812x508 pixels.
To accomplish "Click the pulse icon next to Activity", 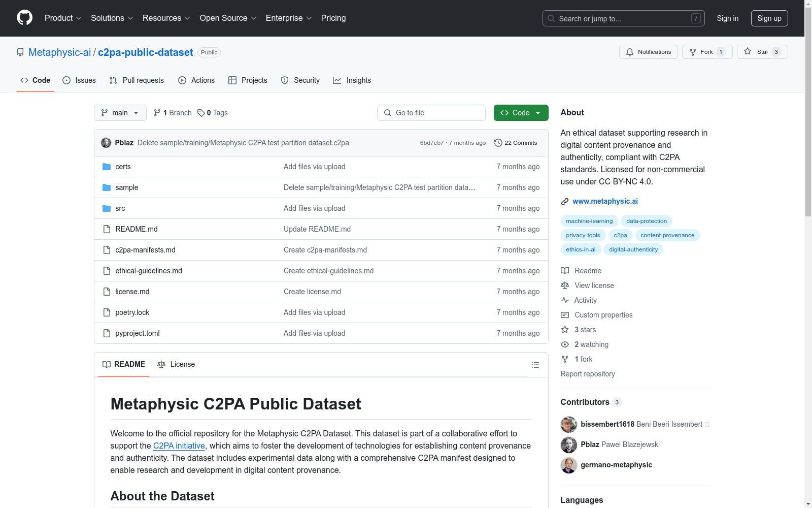I will 565,300.
